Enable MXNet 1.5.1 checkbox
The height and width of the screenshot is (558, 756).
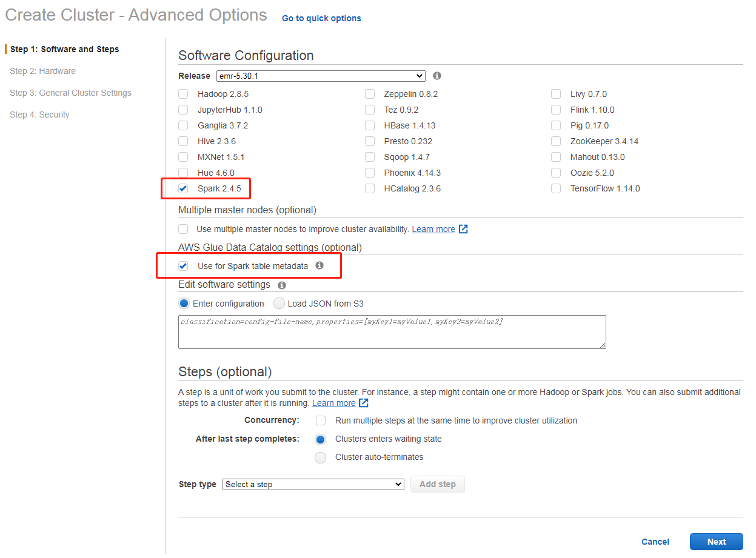[183, 157]
